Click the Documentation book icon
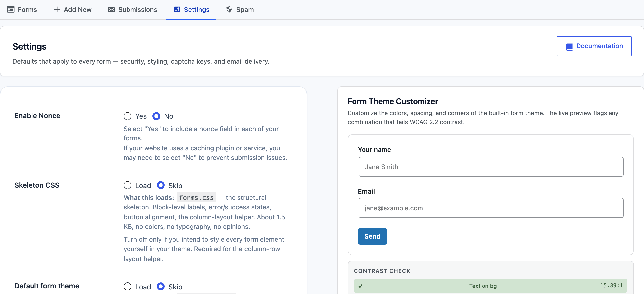This screenshot has height=294, width=644. pyautogui.click(x=569, y=47)
